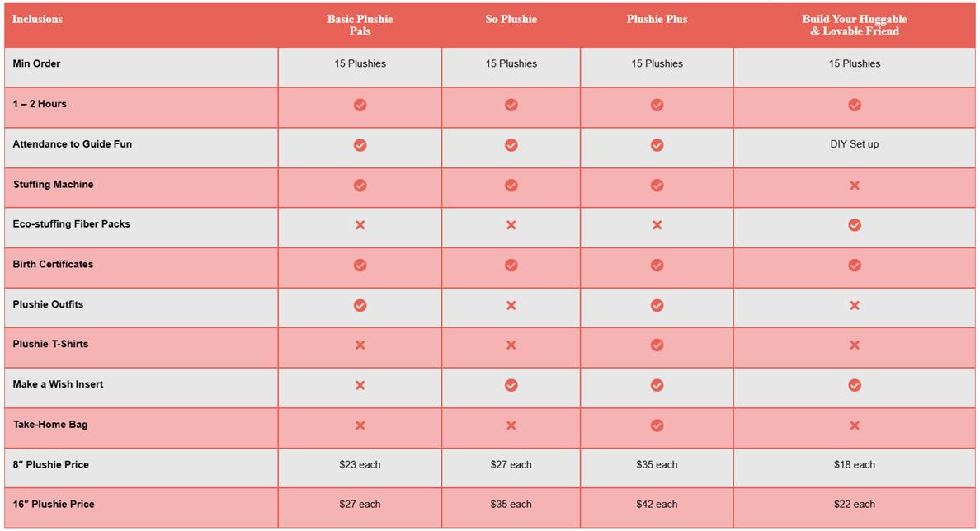Screen dimensions: 980x531
Task: Click Make a Wish Insert cross under Basic Plushie Pals
Action: 360,385
